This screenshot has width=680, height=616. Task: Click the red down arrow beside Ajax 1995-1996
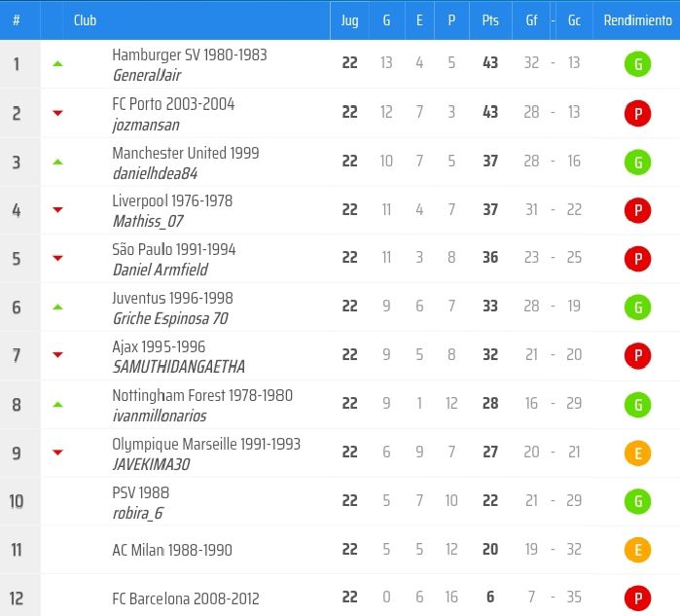click(57, 356)
